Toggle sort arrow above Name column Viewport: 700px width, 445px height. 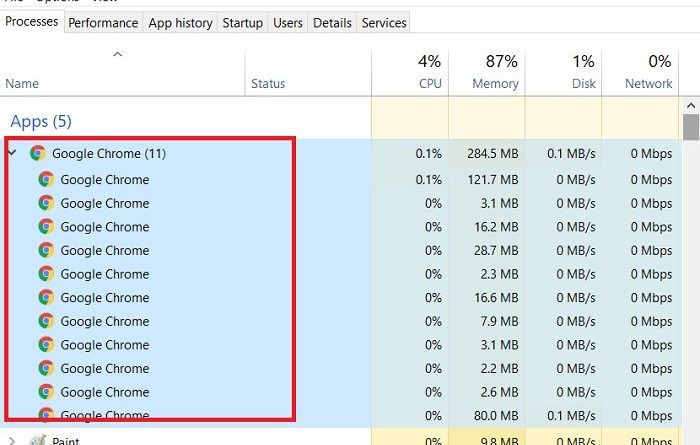pos(117,54)
